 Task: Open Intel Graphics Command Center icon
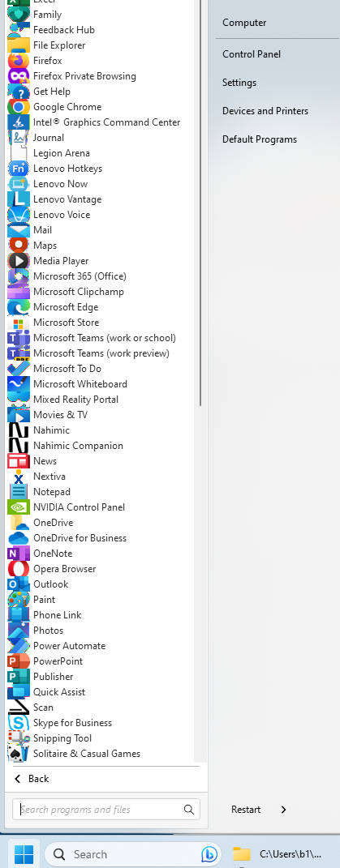[19, 122]
